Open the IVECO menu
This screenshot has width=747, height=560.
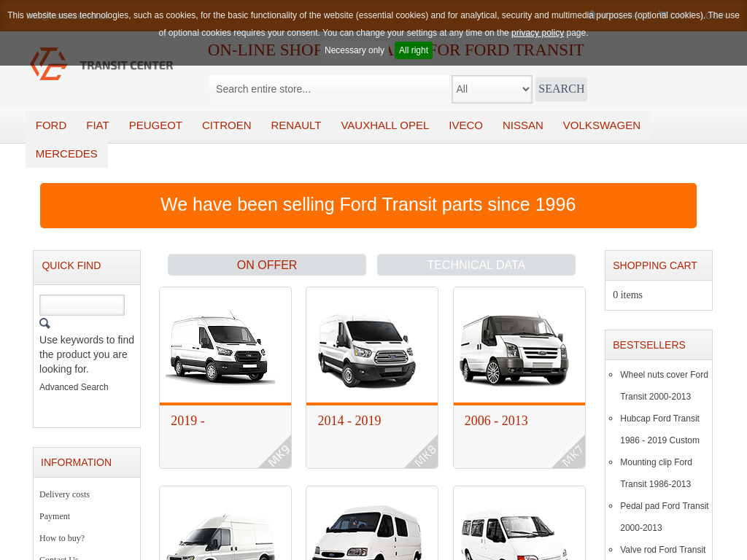(465, 125)
